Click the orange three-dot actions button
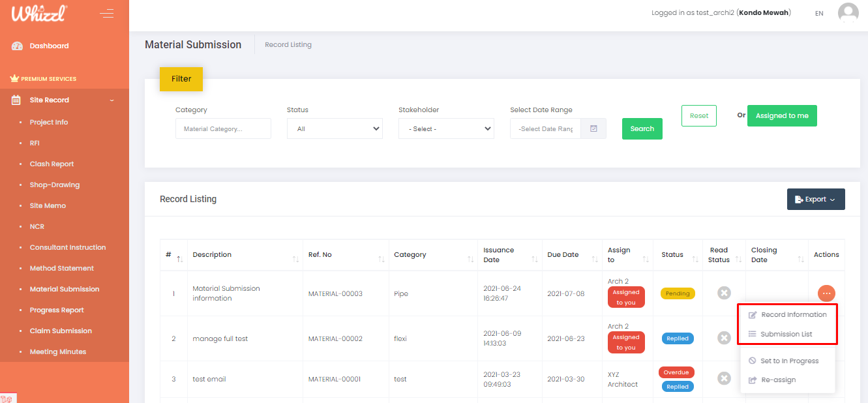The image size is (868, 403). coord(826,293)
